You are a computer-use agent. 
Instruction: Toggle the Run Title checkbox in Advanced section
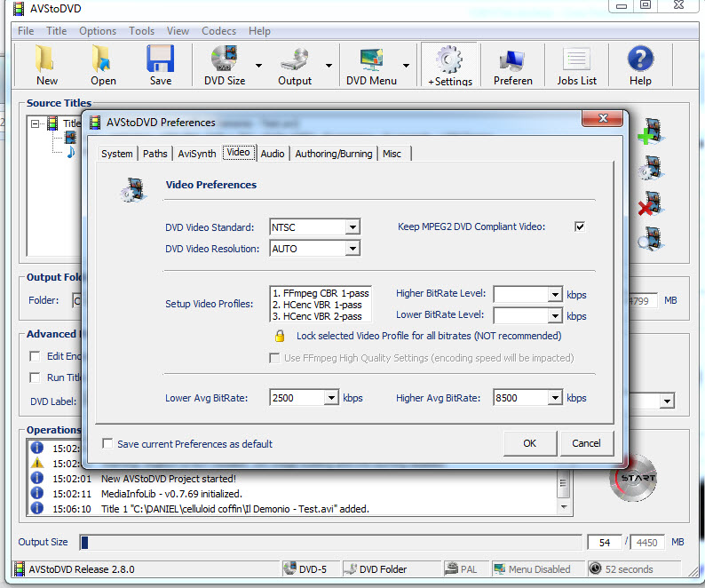click(x=35, y=377)
